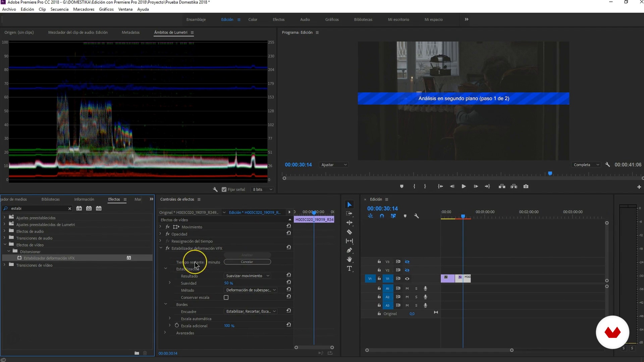Toggle timeline snap magnet icon
The image size is (644, 362).
382,216
